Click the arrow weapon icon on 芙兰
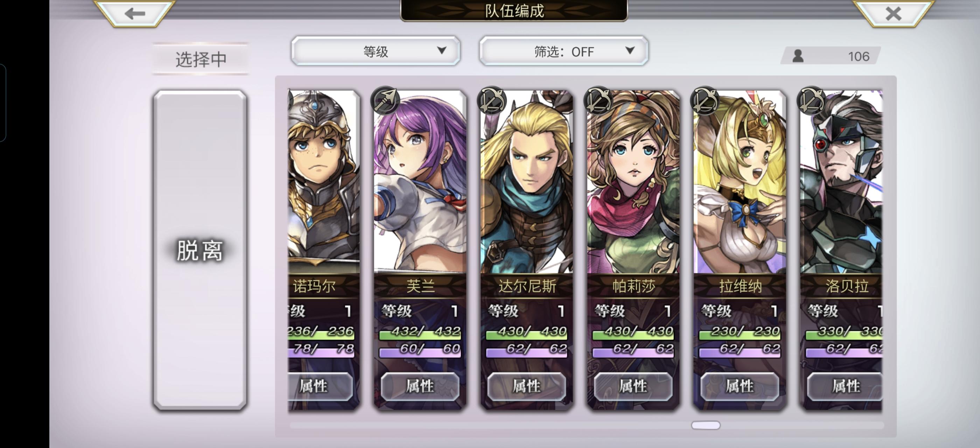 pyautogui.click(x=385, y=100)
